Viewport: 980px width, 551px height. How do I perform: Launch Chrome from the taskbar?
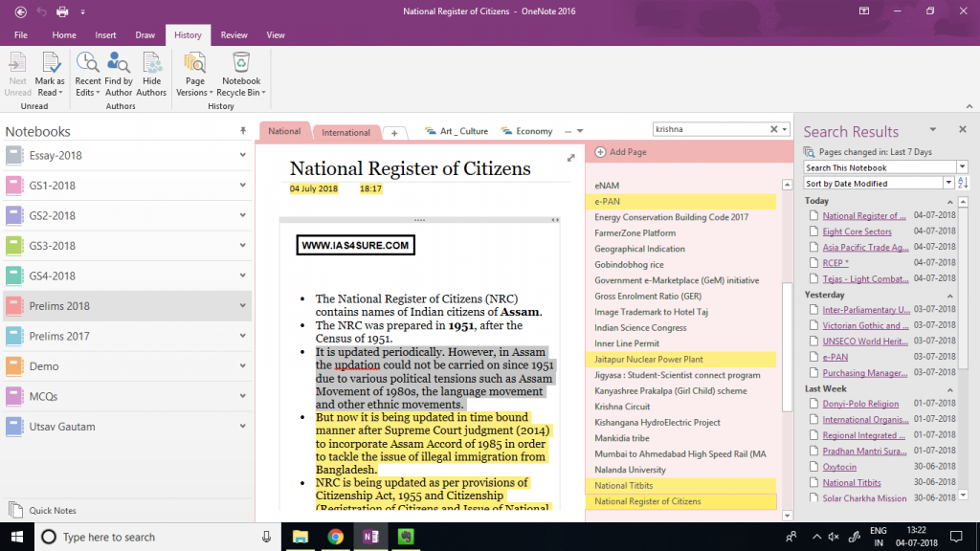[x=335, y=537]
